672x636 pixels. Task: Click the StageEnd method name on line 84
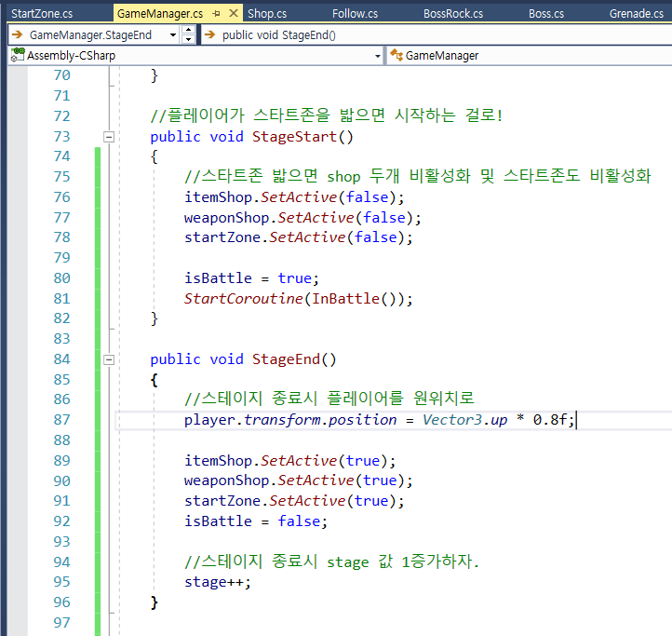(x=286, y=359)
